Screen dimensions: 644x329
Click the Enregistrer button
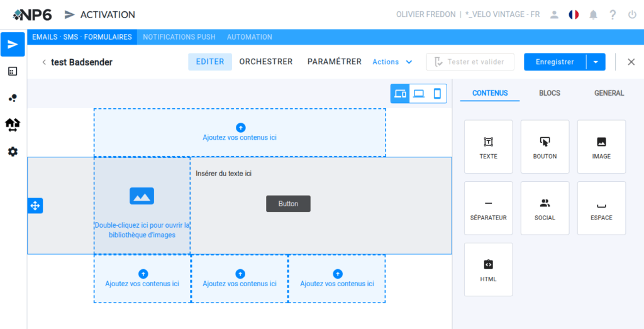pyautogui.click(x=555, y=62)
